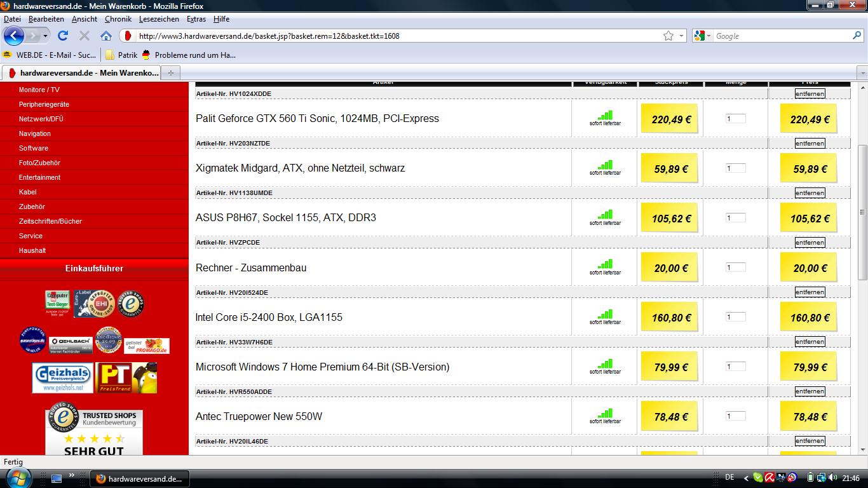The height and width of the screenshot is (488, 868).
Task: Remove Palit Geforce GTX 560 Ti item
Action: (810, 94)
